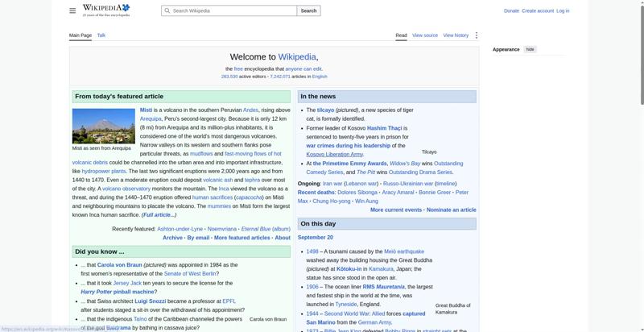Follow the Kosovo Liberation Army link
This screenshot has width=644, height=332.
[334, 155]
